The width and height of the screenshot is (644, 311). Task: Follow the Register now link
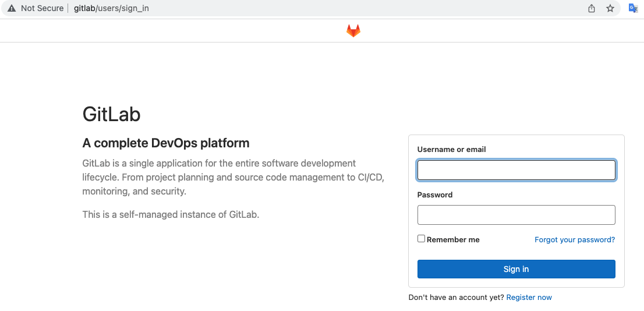click(x=529, y=298)
